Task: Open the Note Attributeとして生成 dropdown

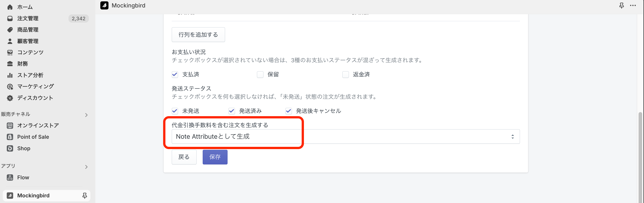Action: (346, 137)
